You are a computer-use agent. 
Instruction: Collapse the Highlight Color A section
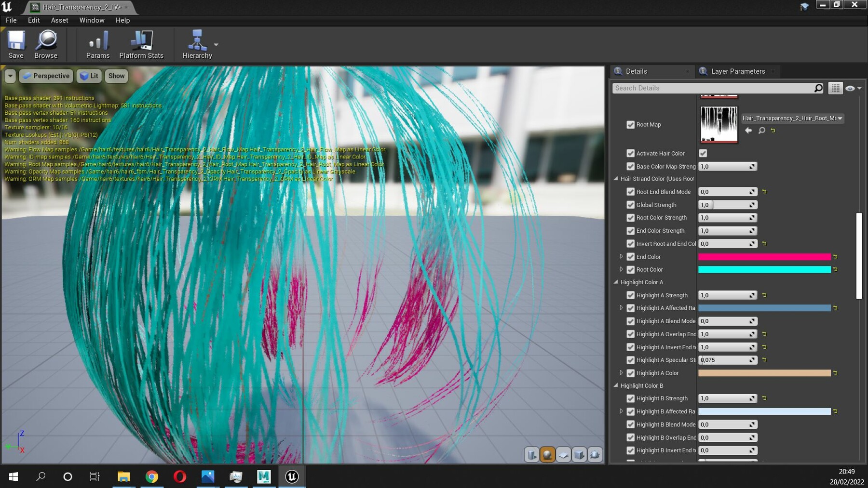616,282
